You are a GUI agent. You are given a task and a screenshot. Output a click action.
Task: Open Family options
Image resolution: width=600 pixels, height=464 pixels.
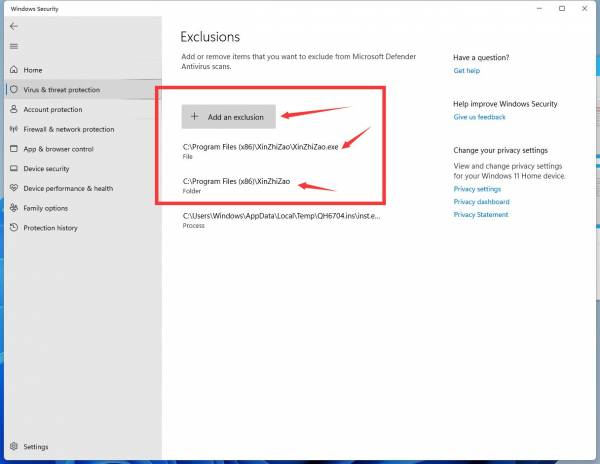[83, 208]
